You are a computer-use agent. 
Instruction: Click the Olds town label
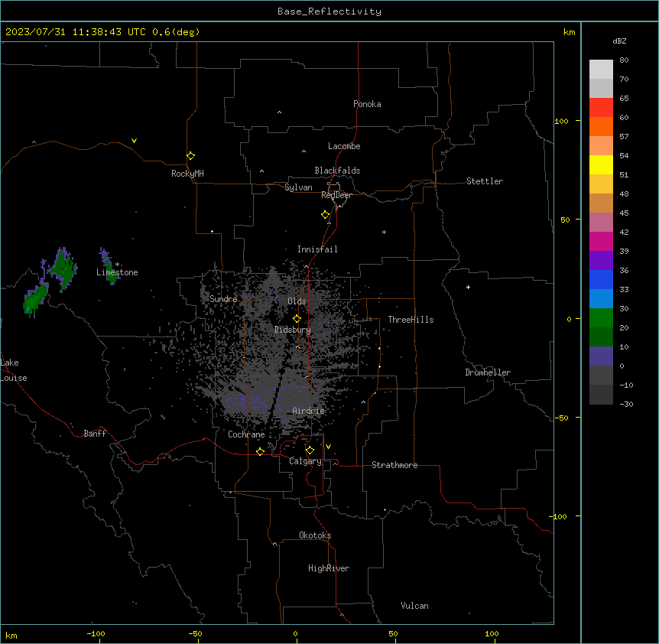point(297,301)
